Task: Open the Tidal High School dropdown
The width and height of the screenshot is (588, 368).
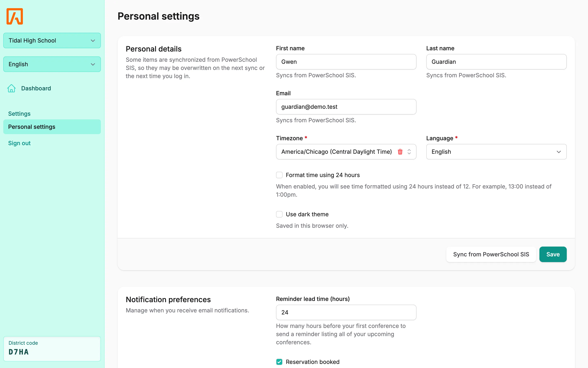Action: pyautogui.click(x=52, y=40)
